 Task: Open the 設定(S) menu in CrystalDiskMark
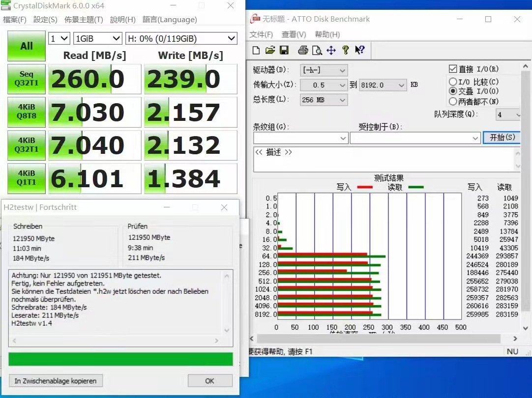coord(45,20)
